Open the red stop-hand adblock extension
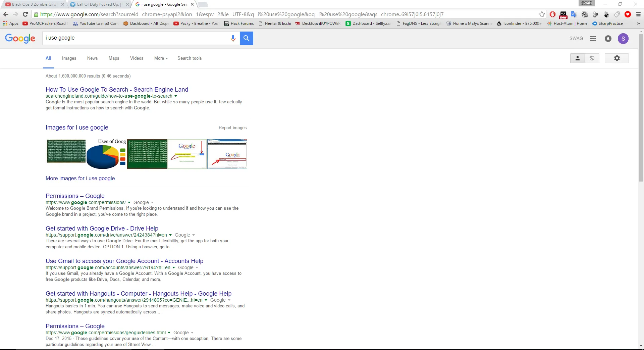The height and width of the screenshot is (350, 644). [x=552, y=14]
